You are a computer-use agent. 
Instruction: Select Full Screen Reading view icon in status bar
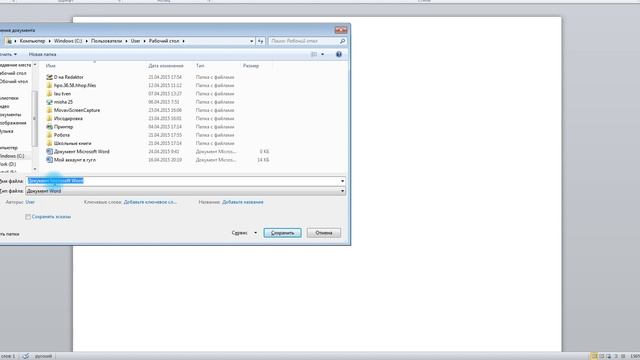pyautogui.click(x=602, y=356)
